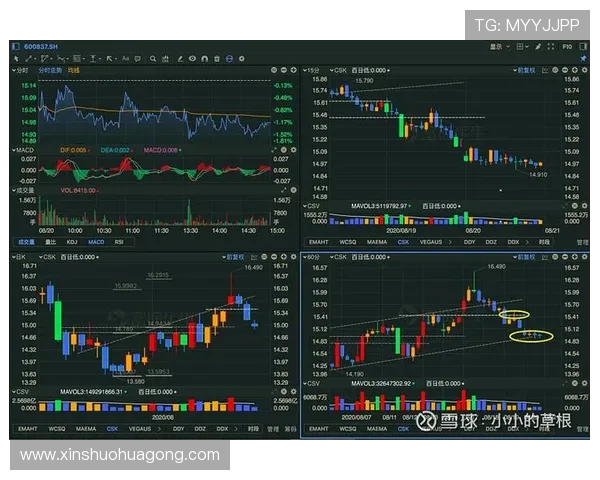The height and width of the screenshot is (480, 600).
Task: Open 日K chart settings gear
Action: [293, 257]
